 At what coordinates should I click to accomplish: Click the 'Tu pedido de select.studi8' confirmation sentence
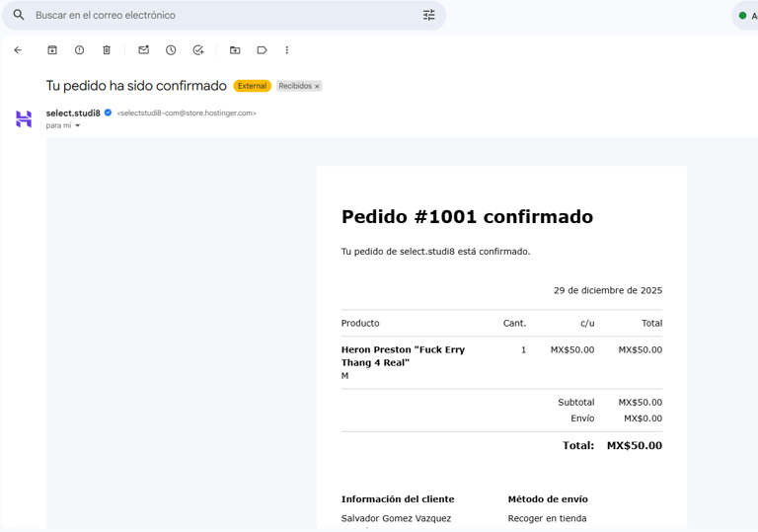point(435,252)
